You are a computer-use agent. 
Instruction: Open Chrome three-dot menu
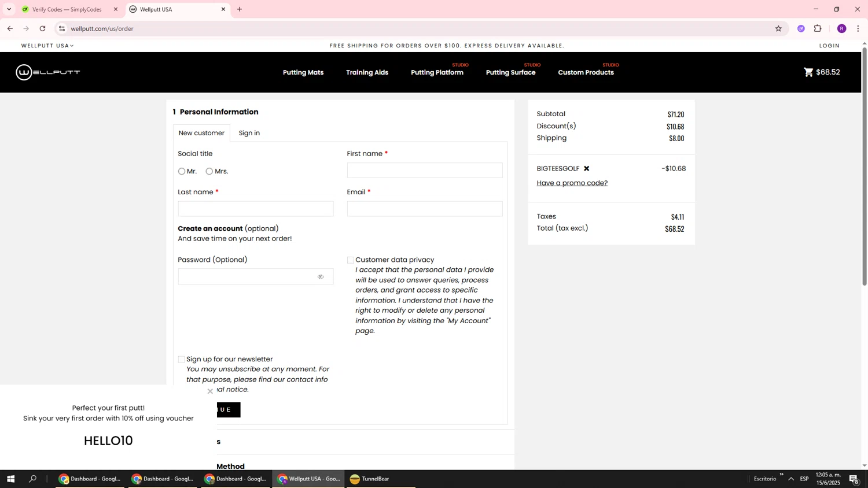click(858, 28)
